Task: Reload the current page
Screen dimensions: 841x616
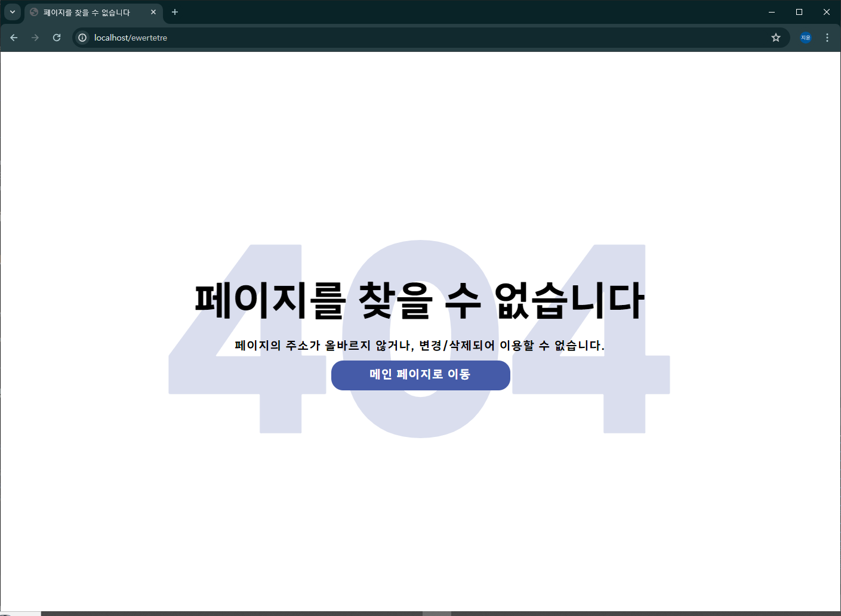Action: (57, 38)
